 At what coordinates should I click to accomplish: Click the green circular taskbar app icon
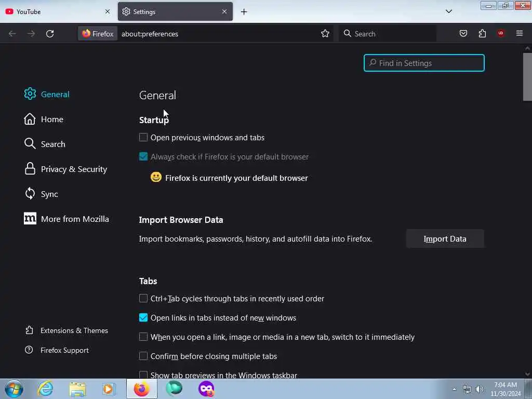pos(174,389)
